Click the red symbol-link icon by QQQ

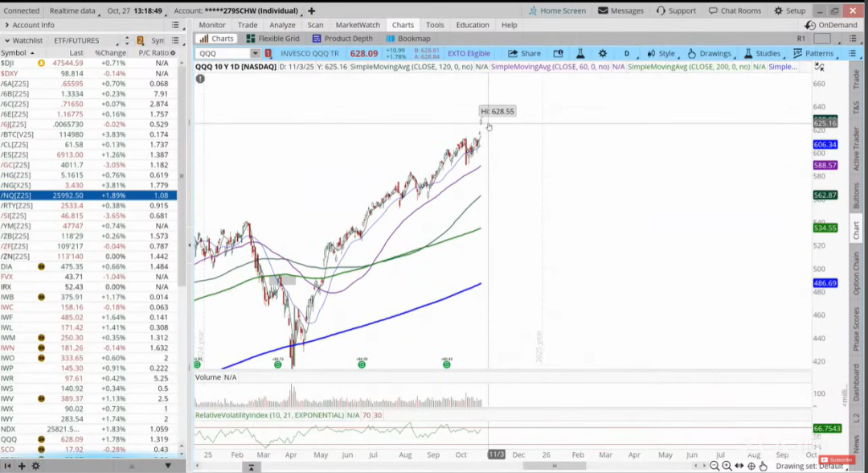click(268, 53)
